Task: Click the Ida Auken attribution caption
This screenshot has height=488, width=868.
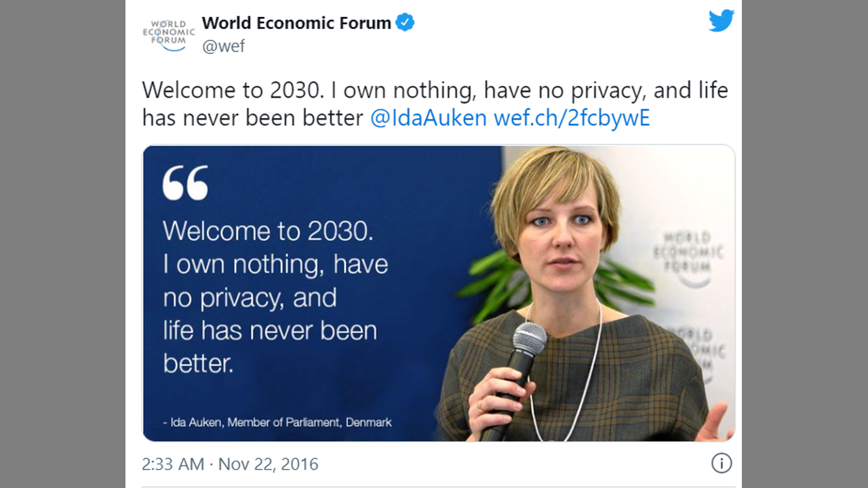Action: point(278,422)
